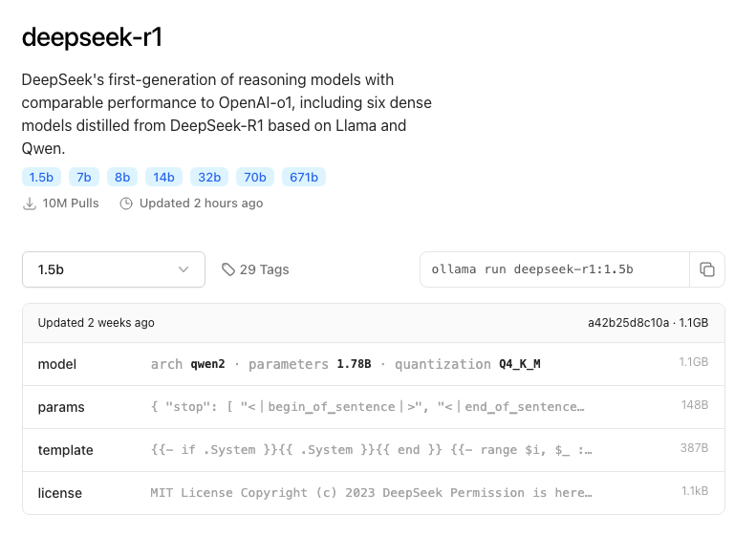Viewport: 756px width, 558px height.
Task: Pick the 14b size tag
Action: click(163, 177)
